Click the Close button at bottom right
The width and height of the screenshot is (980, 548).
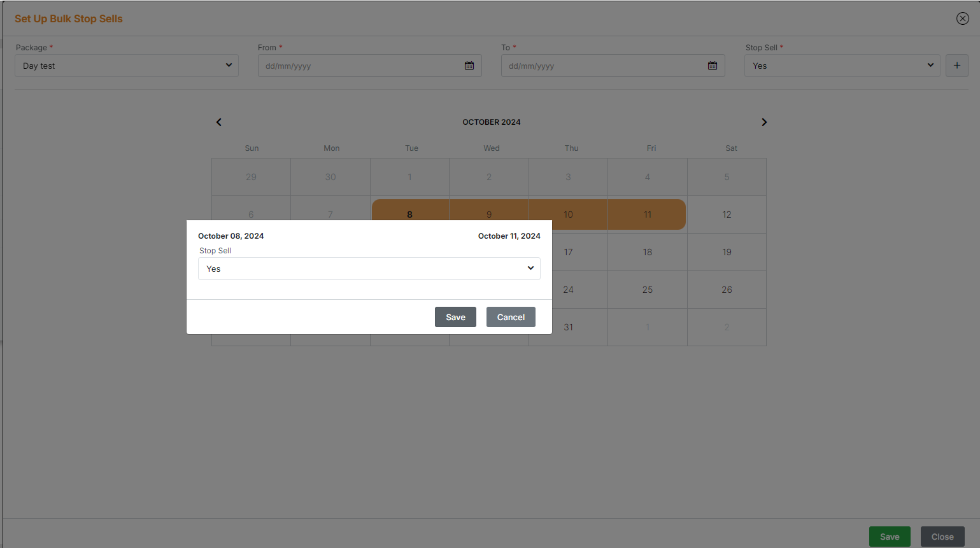(942, 537)
